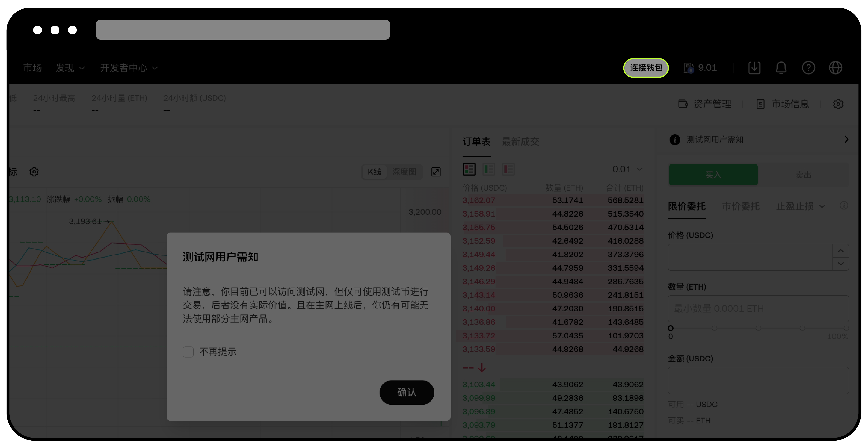Open the 止盈止损 dropdown

click(801, 206)
